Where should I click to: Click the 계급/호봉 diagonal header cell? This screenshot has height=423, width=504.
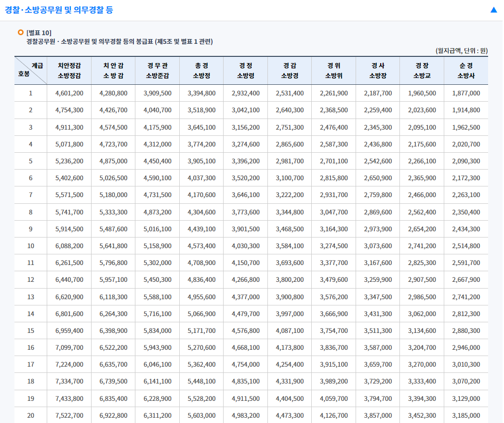click(x=31, y=70)
